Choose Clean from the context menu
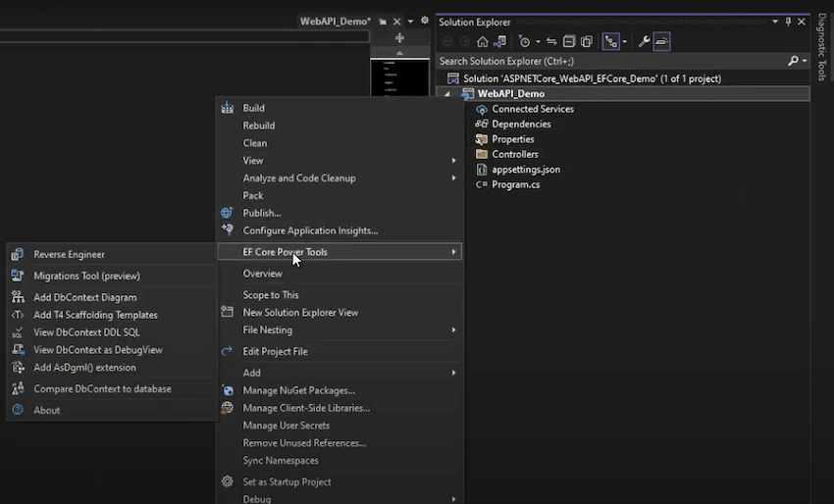The width and height of the screenshot is (834, 504). point(339,143)
